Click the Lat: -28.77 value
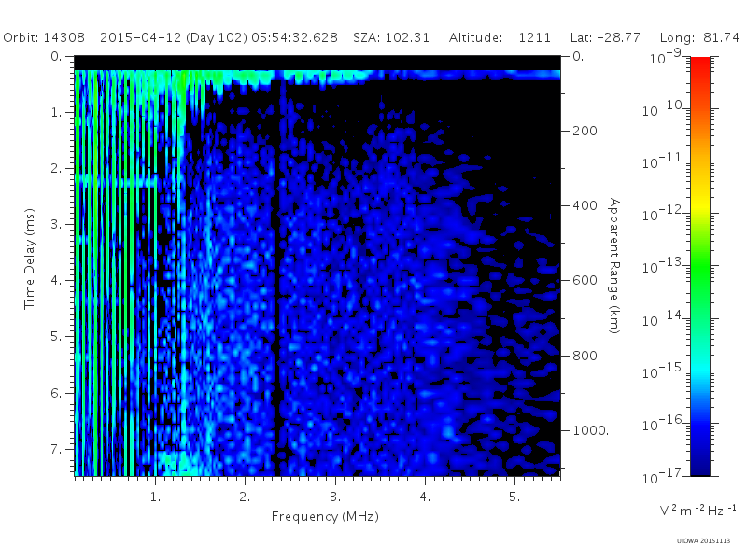The height and width of the screenshot is (560, 747). [x=605, y=37]
